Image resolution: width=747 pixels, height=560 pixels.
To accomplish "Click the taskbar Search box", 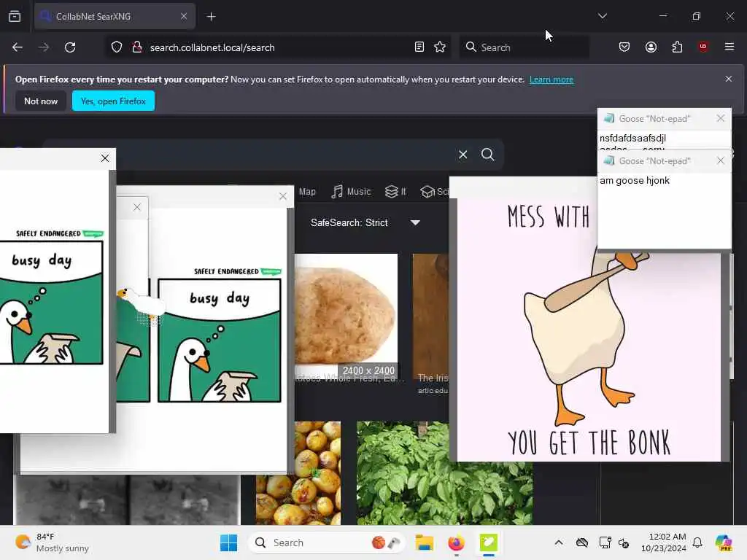I will click(x=326, y=542).
